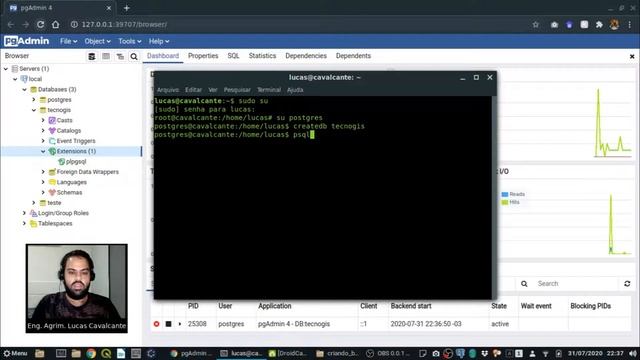The image size is (640, 360).
Task: Expand the Catalogs node
Action: point(43,131)
